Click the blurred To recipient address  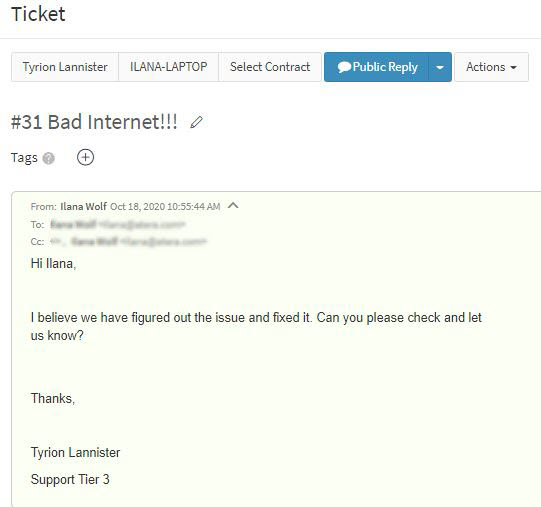118,225
